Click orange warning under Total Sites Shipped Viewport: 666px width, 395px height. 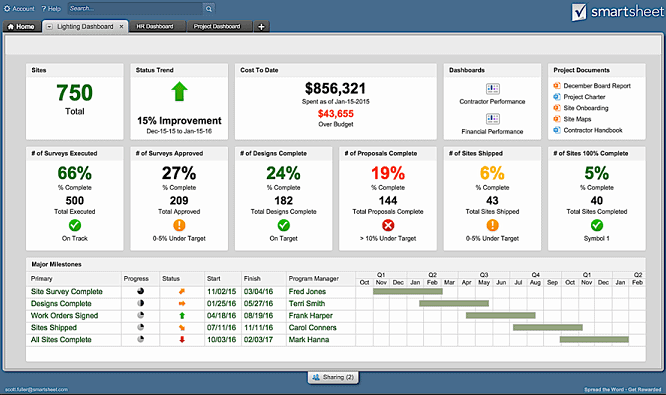[x=492, y=225]
